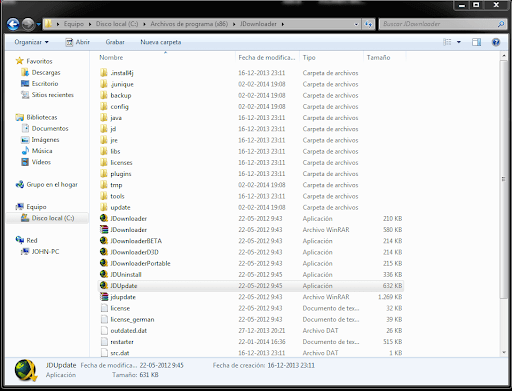
Task: Click Archivos de programa (x86) breadcrumb
Action: point(189,24)
